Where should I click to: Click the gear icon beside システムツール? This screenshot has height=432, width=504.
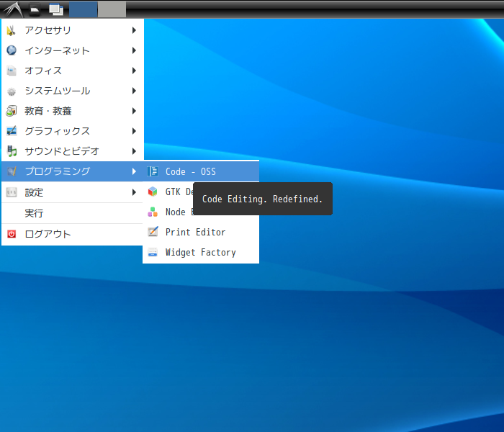click(12, 91)
